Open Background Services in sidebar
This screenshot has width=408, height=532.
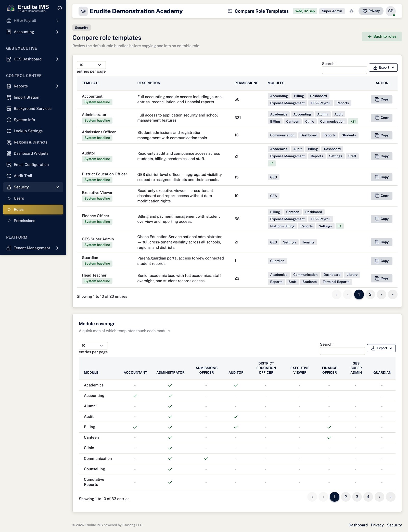[33, 109]
